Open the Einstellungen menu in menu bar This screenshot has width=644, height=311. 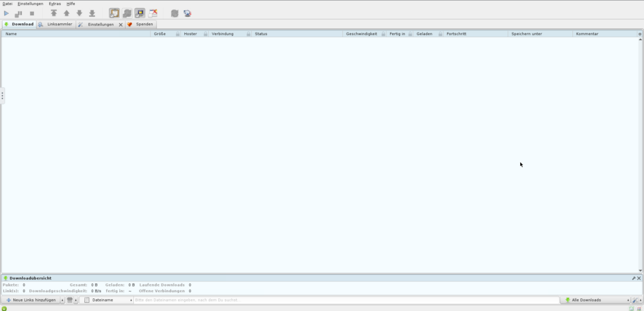30,4
